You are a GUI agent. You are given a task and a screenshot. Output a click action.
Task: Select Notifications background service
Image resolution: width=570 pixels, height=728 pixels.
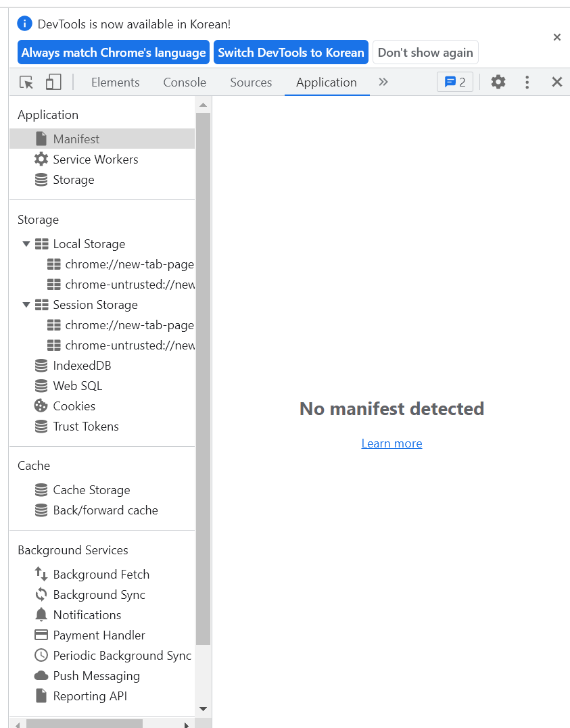[x=102, y=614]
